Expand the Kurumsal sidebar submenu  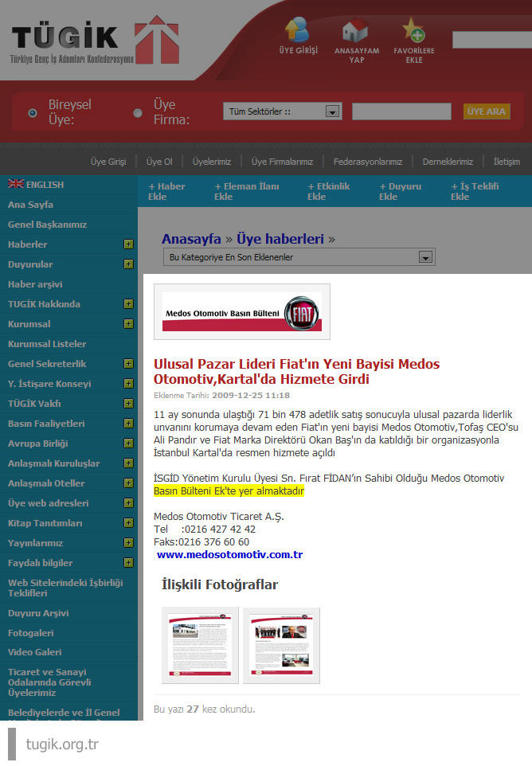coord(128,324)
